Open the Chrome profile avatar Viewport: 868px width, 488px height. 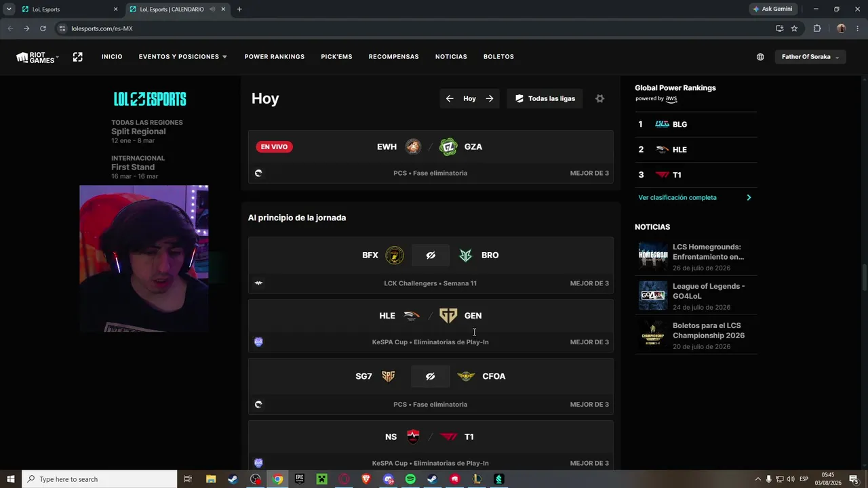(841, 28)
